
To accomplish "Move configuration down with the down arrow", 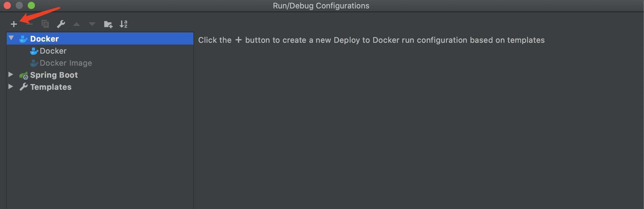I will click(92, 24).
